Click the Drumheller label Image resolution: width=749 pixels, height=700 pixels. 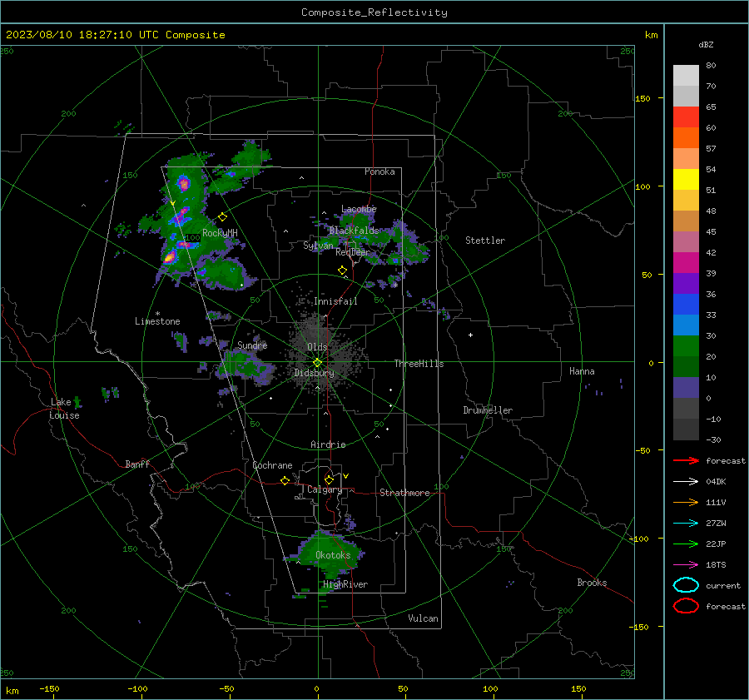click(x=488, y=410)
